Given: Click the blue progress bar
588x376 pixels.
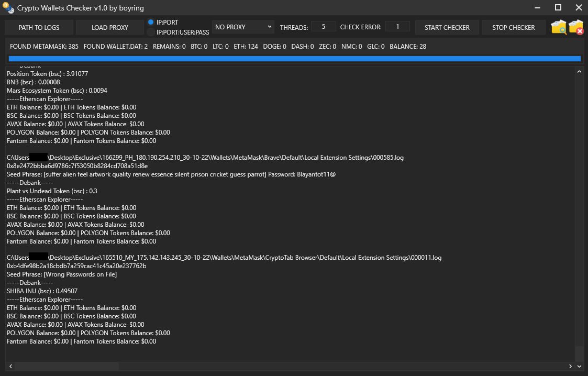Looking at the screenshot, I should tap(293, 59).
